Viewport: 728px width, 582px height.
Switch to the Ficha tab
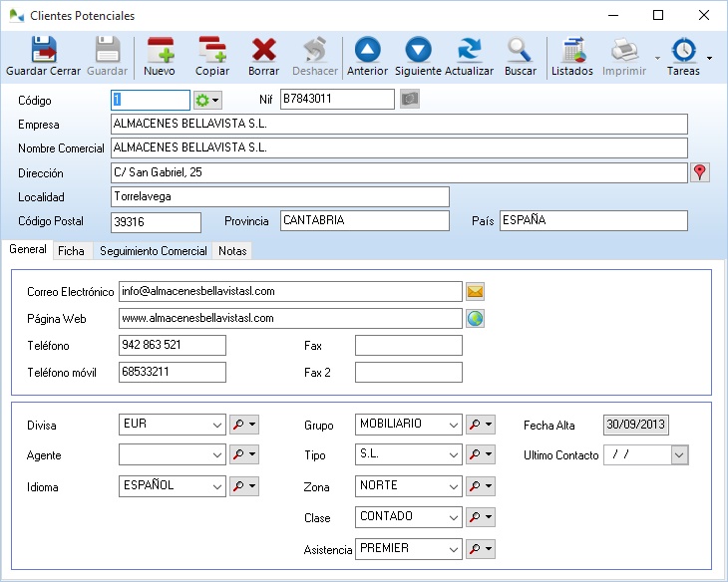(71, 250)
